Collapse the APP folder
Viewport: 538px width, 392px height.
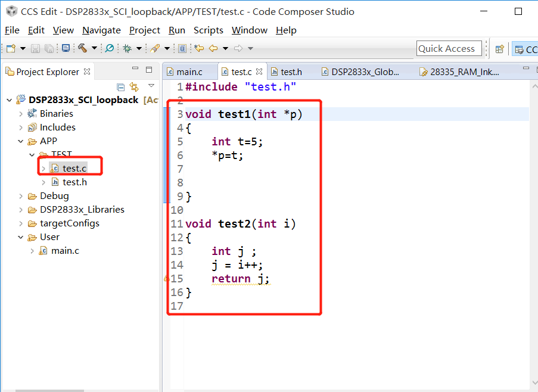[21, 141]
